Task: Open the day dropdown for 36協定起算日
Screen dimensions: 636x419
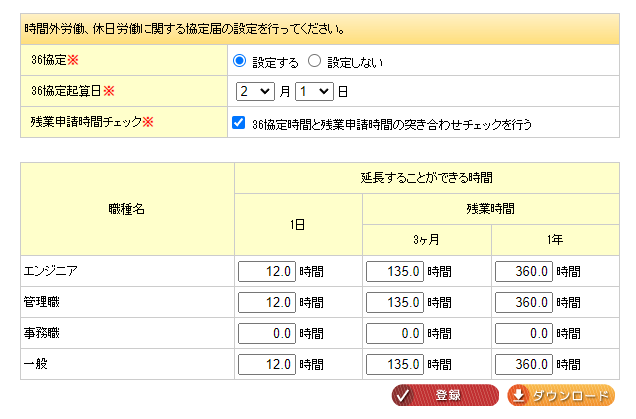Action: click(x=313, y=91)
